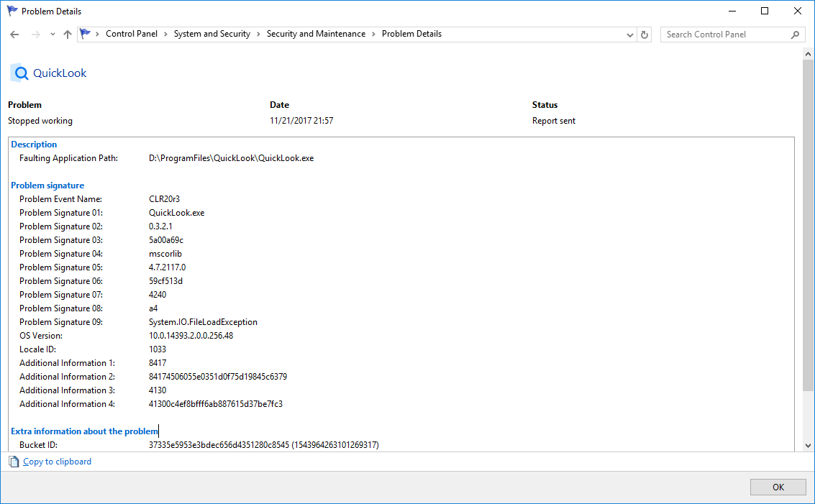Open Security and Maintenance breadcrumb

[x=316, y=34]
